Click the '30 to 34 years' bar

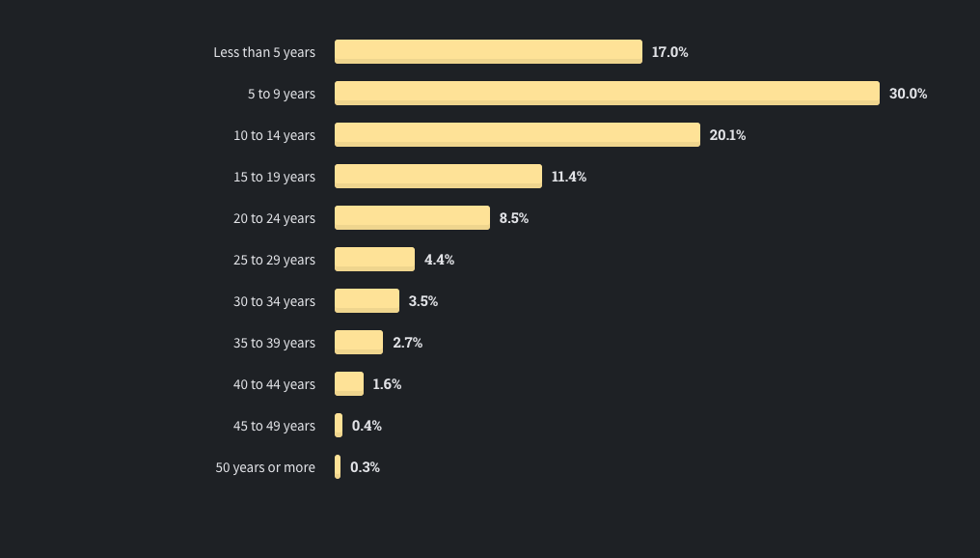coord(367,300)
